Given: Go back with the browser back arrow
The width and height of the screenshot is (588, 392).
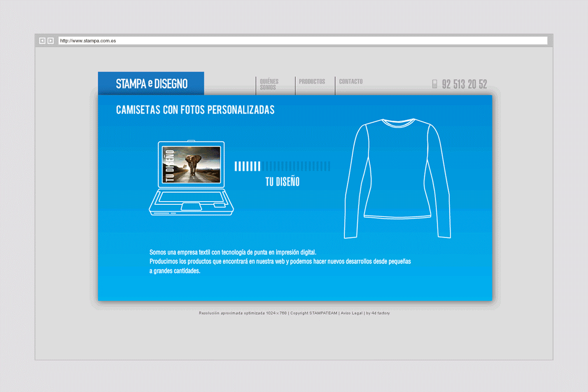Looking at the screenshot, I should (x=42, y=41).
